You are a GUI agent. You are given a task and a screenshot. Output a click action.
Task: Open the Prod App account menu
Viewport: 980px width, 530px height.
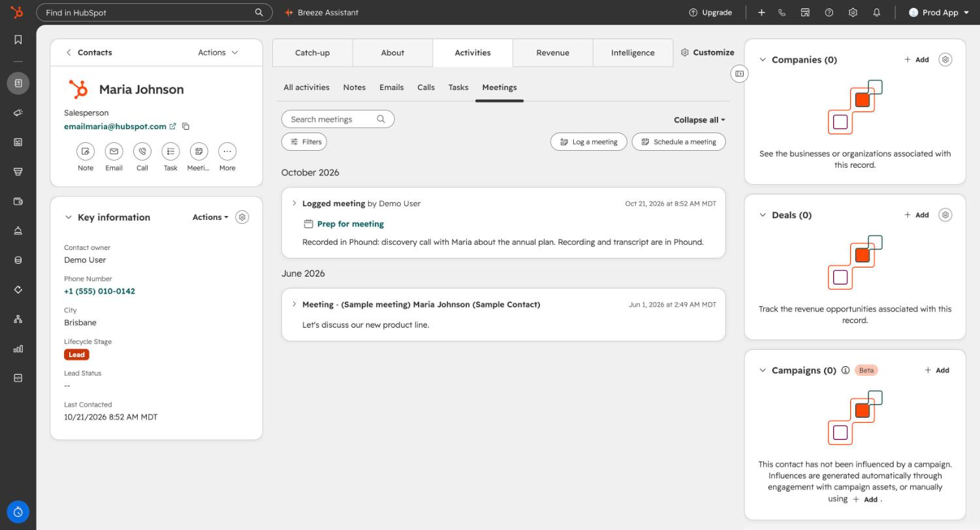point(939,12)
